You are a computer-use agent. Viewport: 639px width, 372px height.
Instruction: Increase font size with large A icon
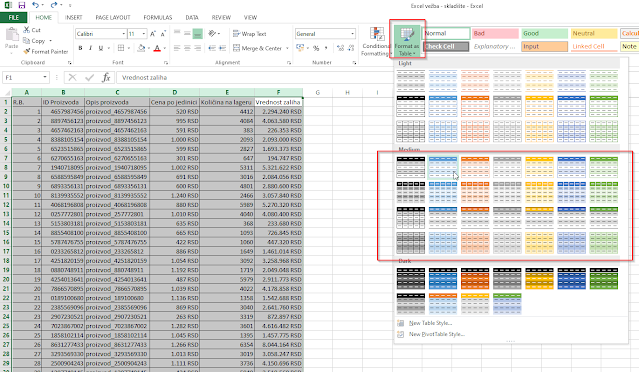(x=153, y=34)
